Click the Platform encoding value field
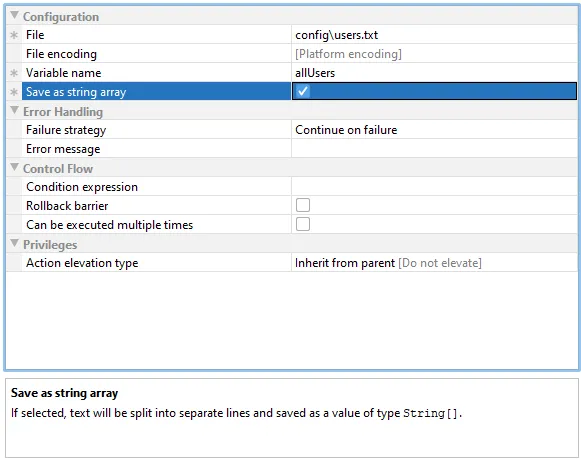 click(x=434, y=54)
